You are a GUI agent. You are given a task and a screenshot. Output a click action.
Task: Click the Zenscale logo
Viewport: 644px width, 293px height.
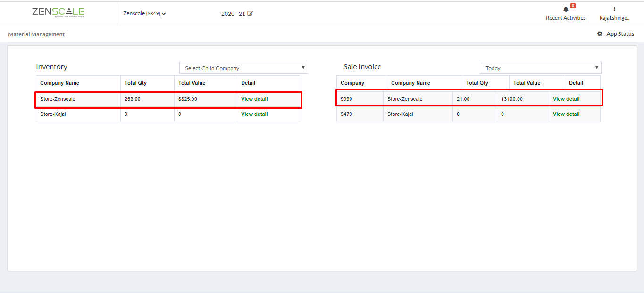(x=58, y=13)
